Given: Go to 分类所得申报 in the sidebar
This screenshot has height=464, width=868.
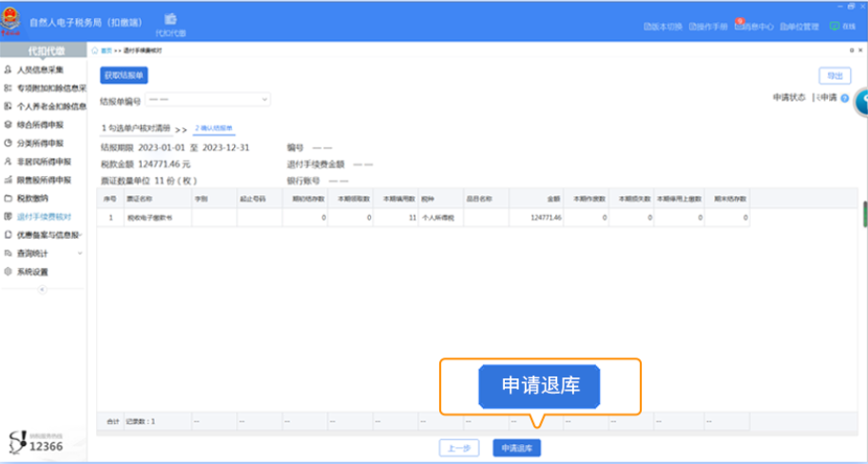Looking at the screenshot, I should coord(34,143).
